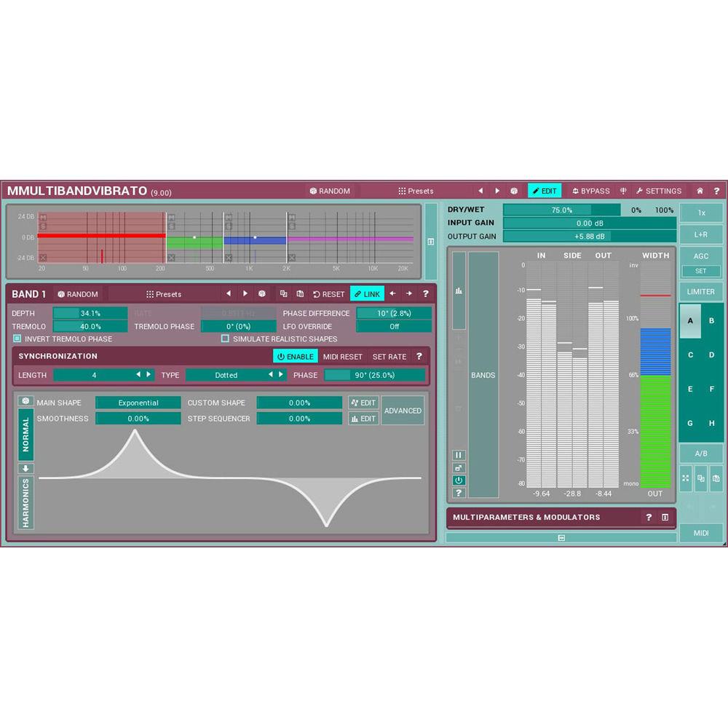Open the MAIN SHAPE Exponential dropdown
Image resolution: width=728 pixels, height=728 pixels.
pyautogui.click(x=138, y=402)
